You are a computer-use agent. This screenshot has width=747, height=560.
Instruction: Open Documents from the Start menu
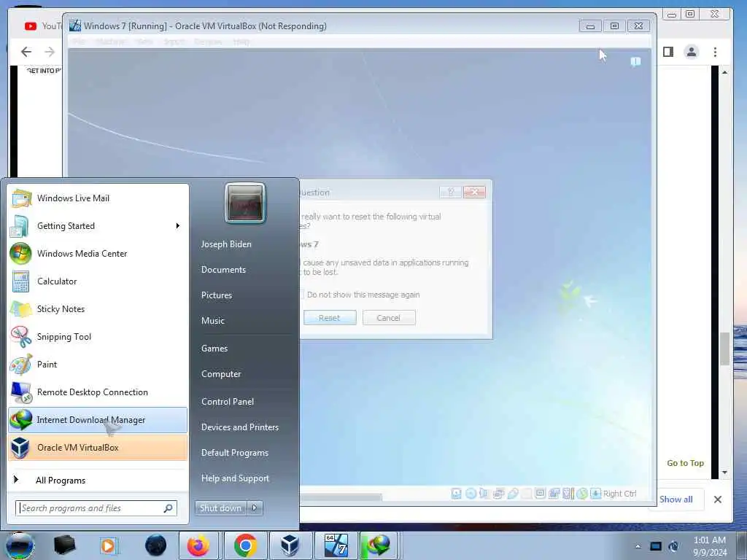[x=223, y=270]
